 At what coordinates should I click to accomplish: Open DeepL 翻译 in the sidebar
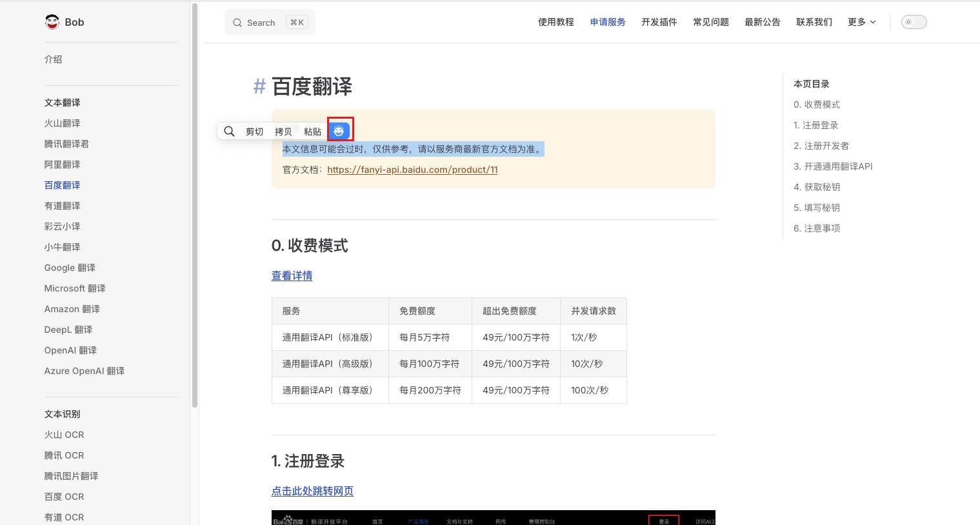68,330
